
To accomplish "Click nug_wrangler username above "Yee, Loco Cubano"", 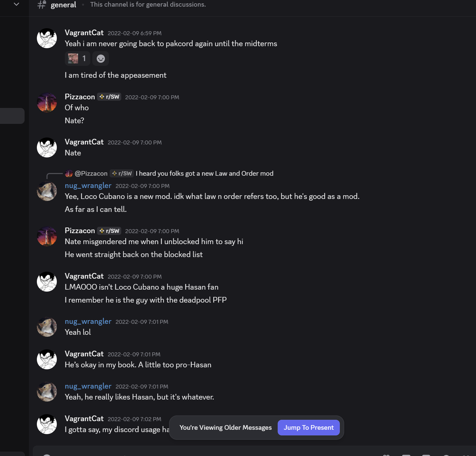I will point(88,186).
